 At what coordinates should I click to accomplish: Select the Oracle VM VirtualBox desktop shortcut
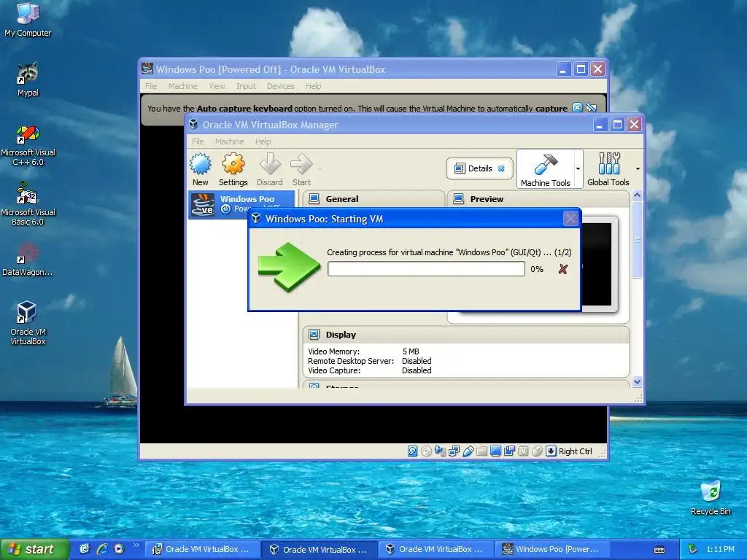click(x=28, y=323)
